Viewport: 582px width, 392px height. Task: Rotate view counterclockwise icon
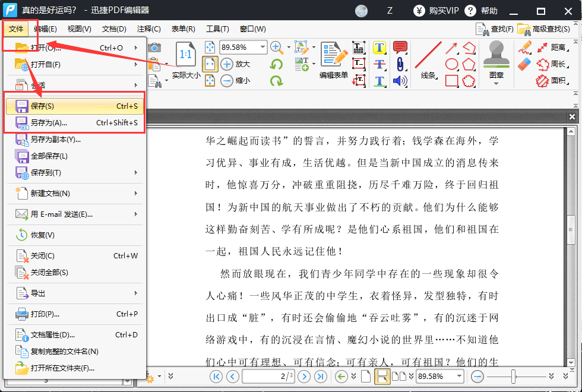pyautogui.click(x=276, y=64)
